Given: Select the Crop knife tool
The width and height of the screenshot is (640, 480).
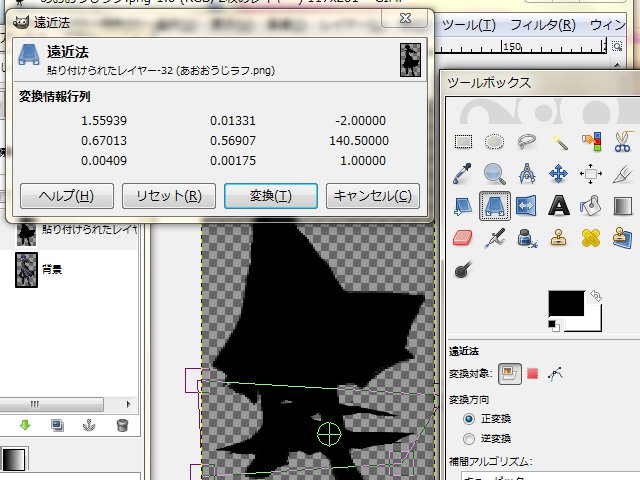Looking at the screenshot, I should (623, 174).
